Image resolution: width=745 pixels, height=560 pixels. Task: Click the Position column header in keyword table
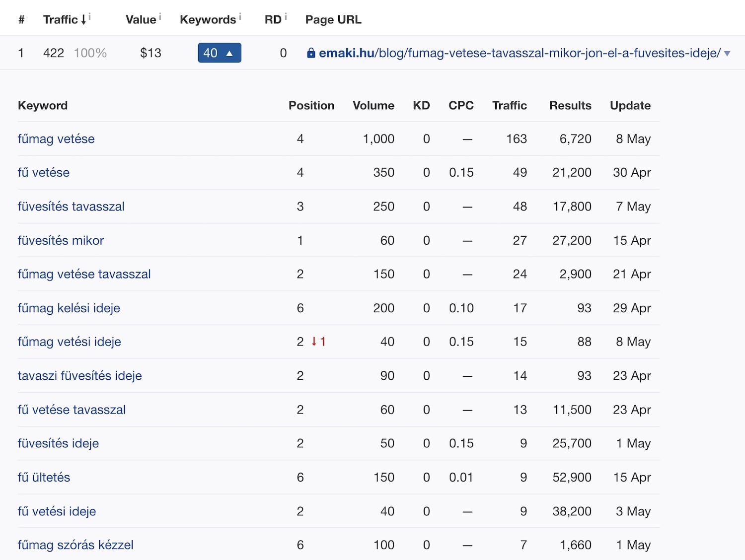(311, 106)
